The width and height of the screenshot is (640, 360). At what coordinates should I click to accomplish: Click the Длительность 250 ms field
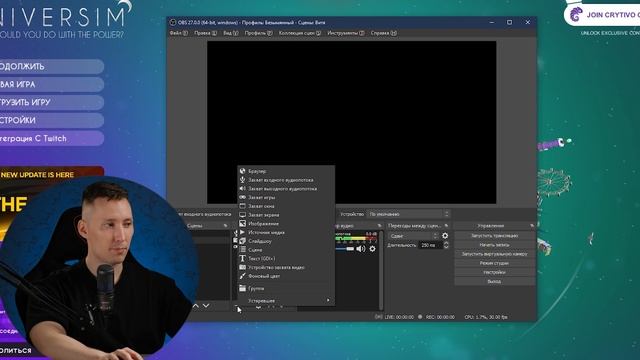pos(431,245)
